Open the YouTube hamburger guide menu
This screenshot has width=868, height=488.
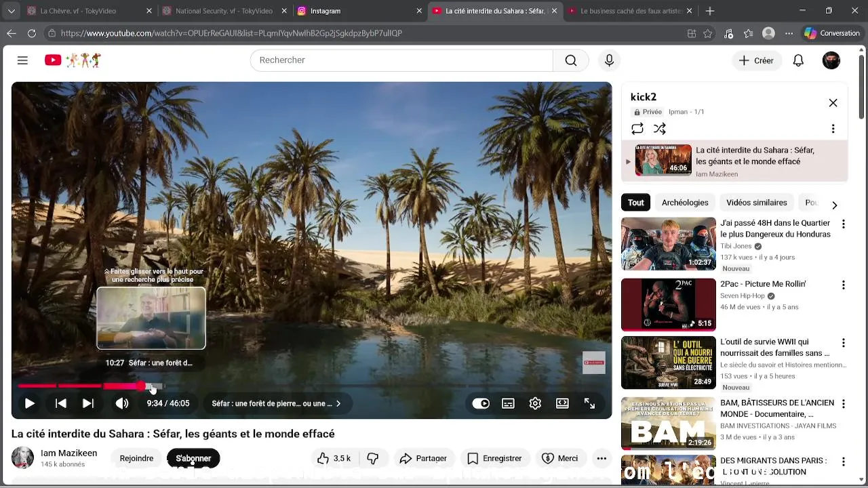pyautogui.click(x=22, y=60)
